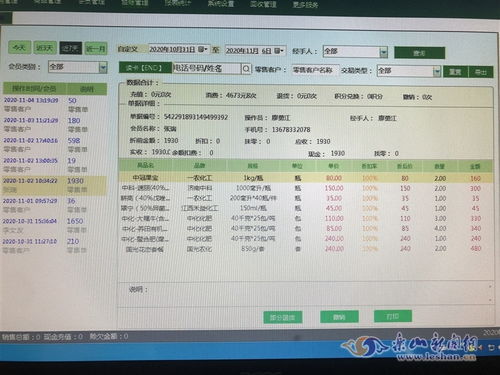
Task: Click the 读卡【END】 button
Action: point(145,68)
